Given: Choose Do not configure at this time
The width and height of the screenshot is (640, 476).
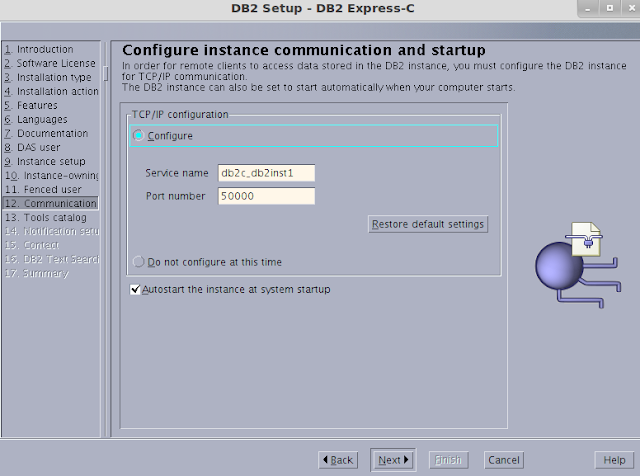Looking at the screenshot, I should tap(139, 262).
